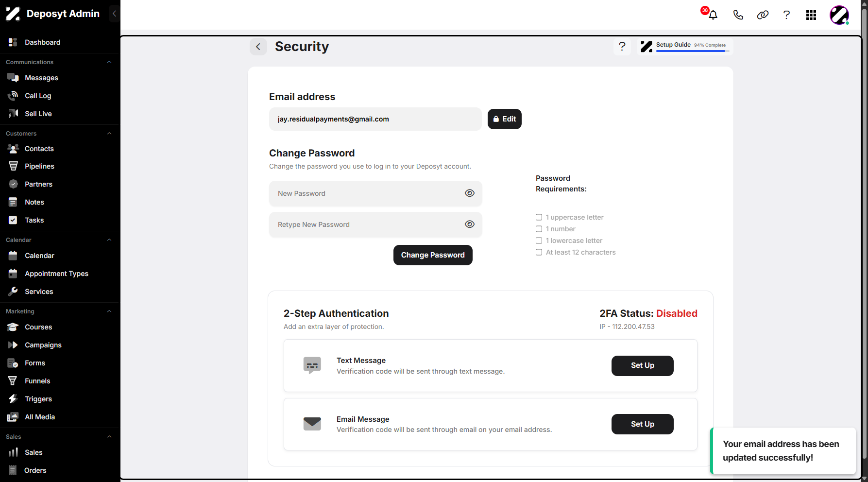Click the Retype New Password field

375,224
